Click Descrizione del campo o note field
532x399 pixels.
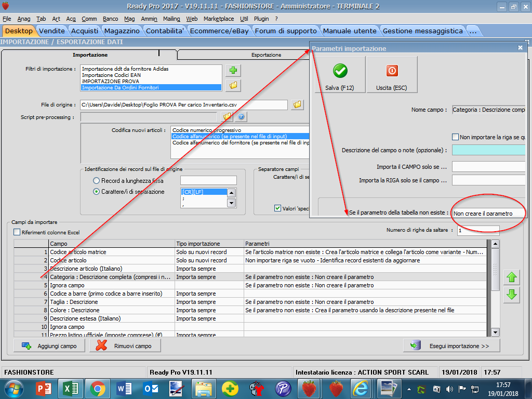(488, 150)
